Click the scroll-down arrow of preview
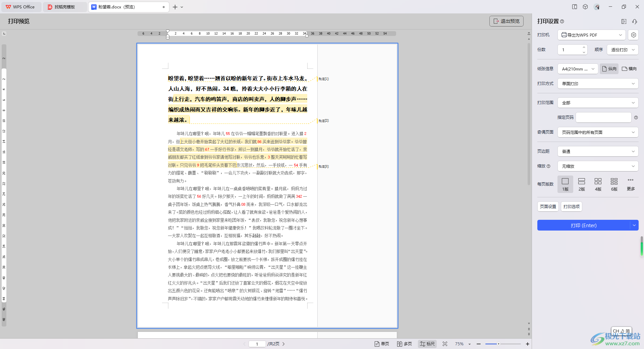Image resolution: width=644 pixels, height=349 pixels. point(529,323)
